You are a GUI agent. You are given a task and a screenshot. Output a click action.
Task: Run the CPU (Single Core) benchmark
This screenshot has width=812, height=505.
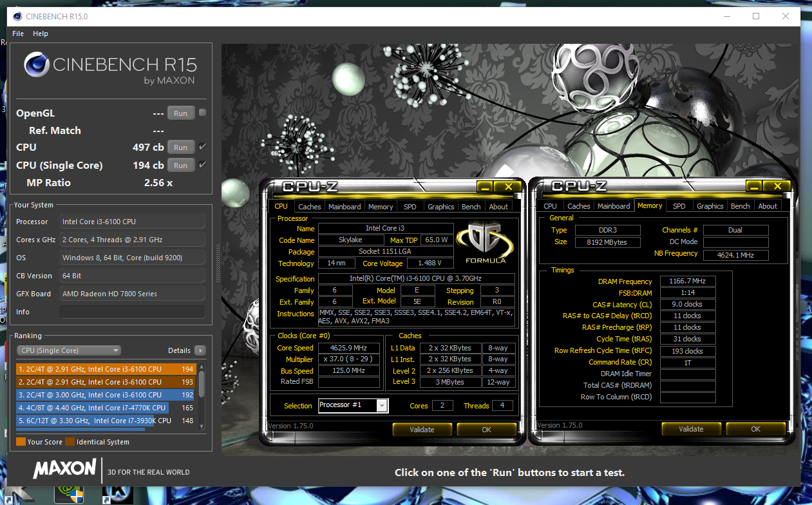(x=181, y=166)
